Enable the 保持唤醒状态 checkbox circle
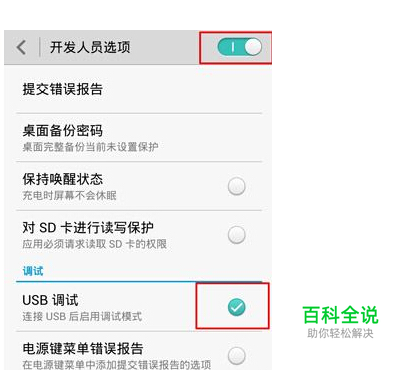 [237, 186]
